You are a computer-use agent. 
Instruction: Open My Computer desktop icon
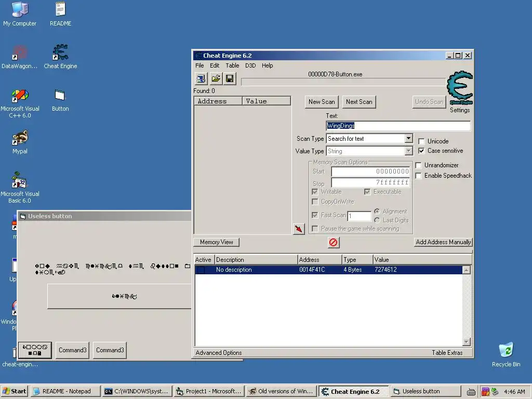click(x=20, y=14)
